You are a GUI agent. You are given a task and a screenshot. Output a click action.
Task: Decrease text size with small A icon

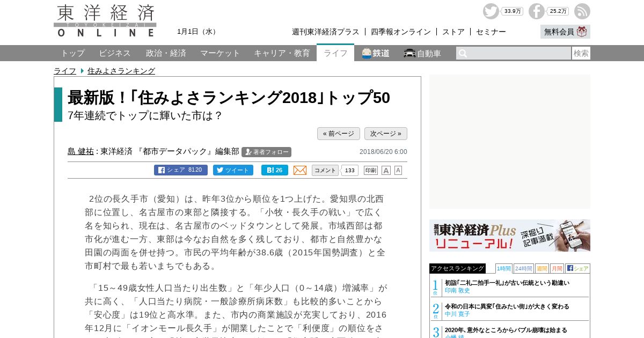tap(398, 170)
